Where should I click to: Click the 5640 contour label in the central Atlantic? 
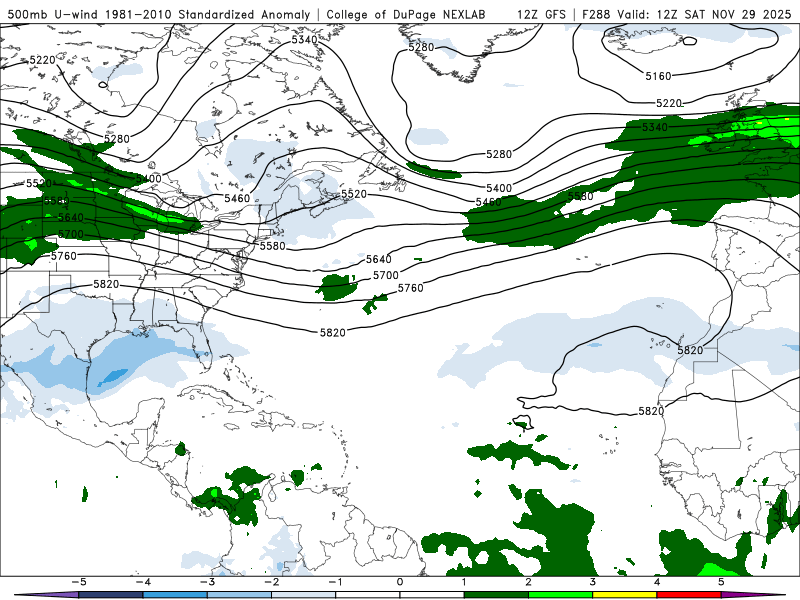(x=379, y=259)
